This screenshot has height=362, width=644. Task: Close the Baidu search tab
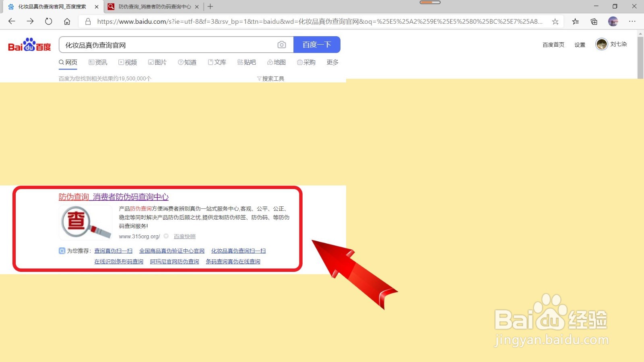point(97,7)
